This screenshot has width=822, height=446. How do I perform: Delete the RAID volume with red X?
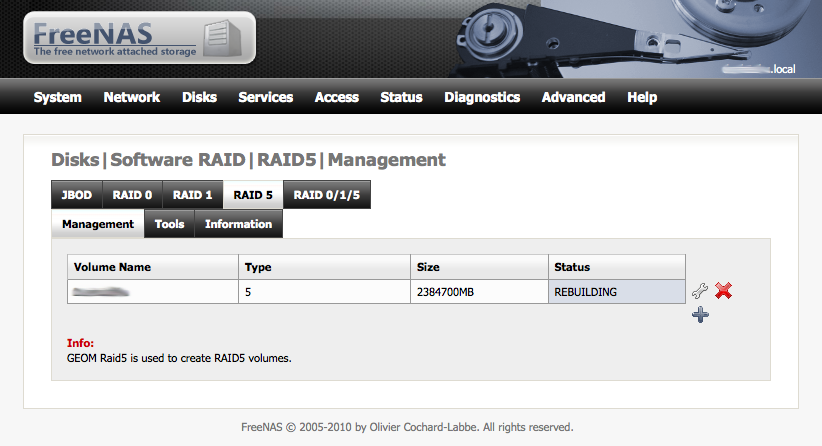[724, 291]
